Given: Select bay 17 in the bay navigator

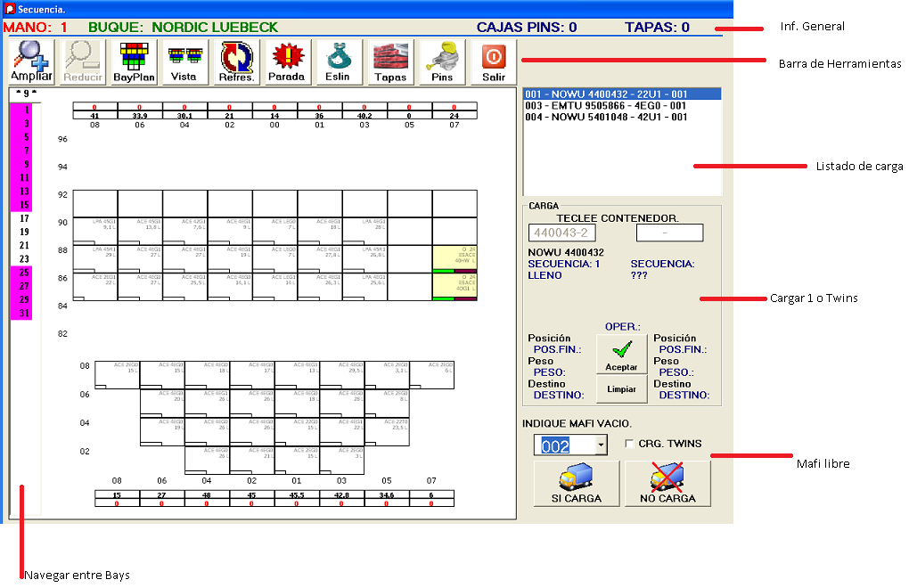Looking at the screenshot, I should (x=25, y=218).
